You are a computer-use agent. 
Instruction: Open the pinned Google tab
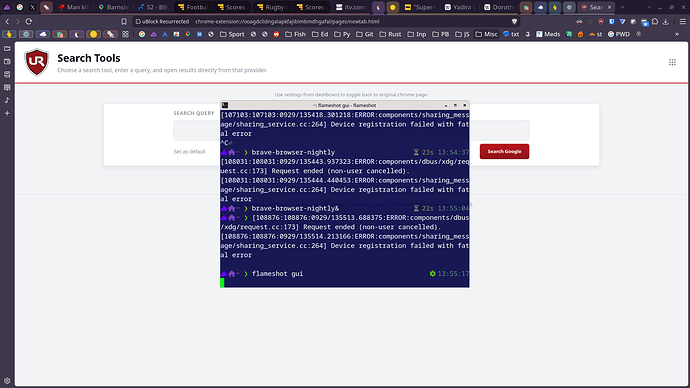click(x=20, y=7)
